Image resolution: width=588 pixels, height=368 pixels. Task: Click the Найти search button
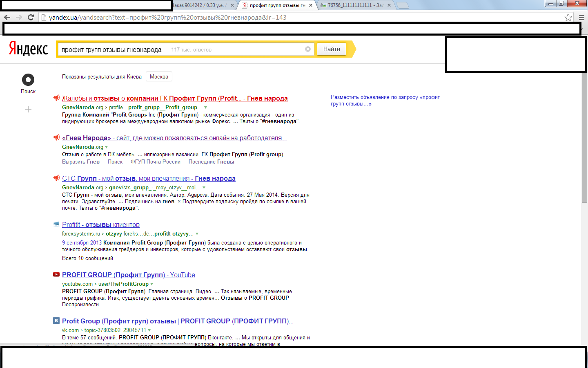click(332, 49)
